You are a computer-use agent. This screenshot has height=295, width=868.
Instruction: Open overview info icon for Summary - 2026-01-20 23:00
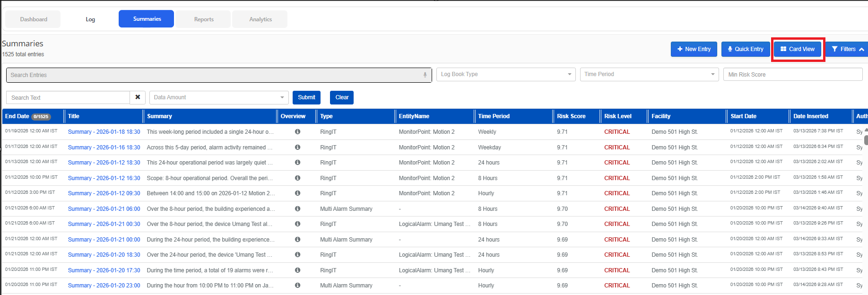point(297,285)
